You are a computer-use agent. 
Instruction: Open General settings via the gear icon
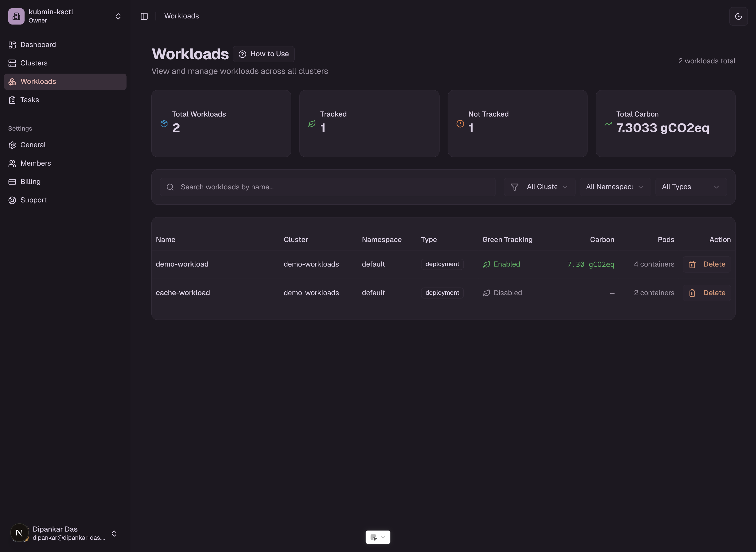pos(12,145)
